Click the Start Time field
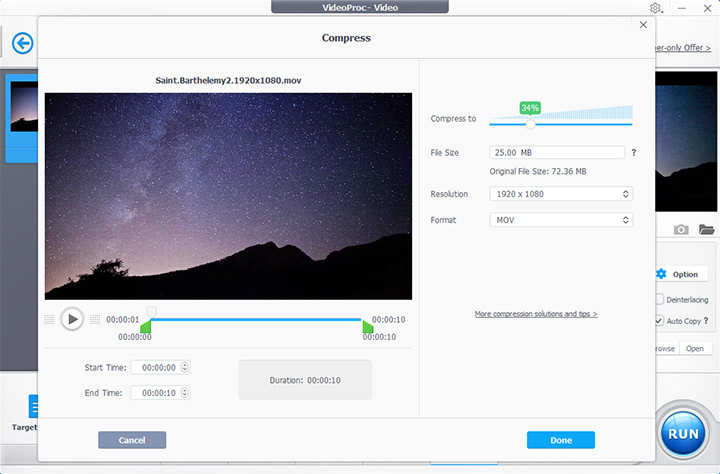The width and height of the screenshot is (720, 474). tap(160, 367)
